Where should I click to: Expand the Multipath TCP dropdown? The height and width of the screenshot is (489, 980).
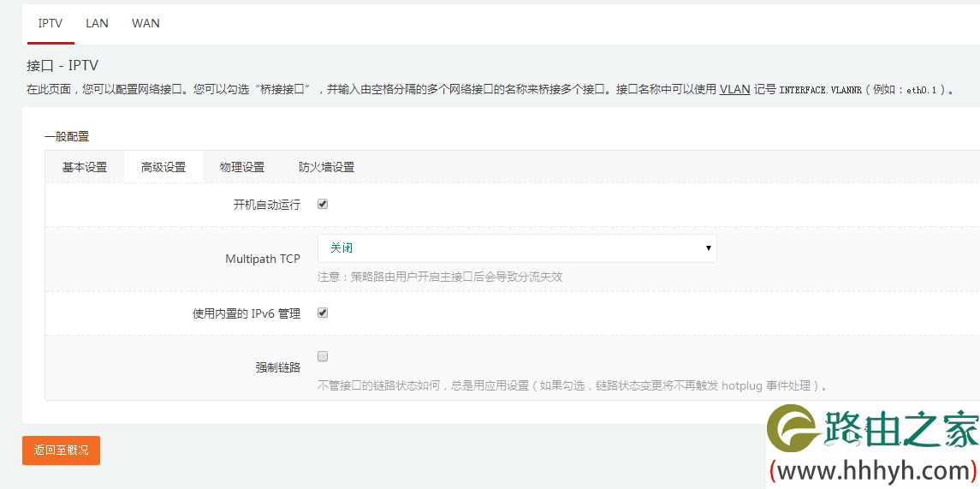517,248
